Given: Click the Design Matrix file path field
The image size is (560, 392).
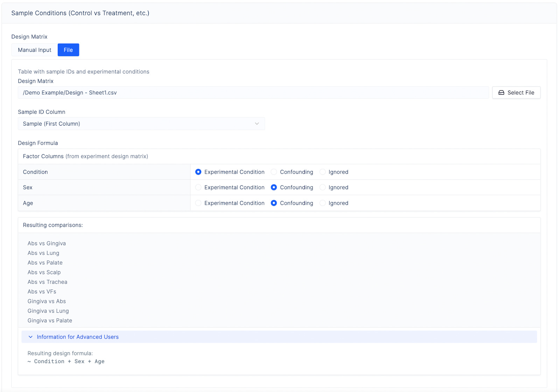Looking at the screenshot, I should coord(253,92).
